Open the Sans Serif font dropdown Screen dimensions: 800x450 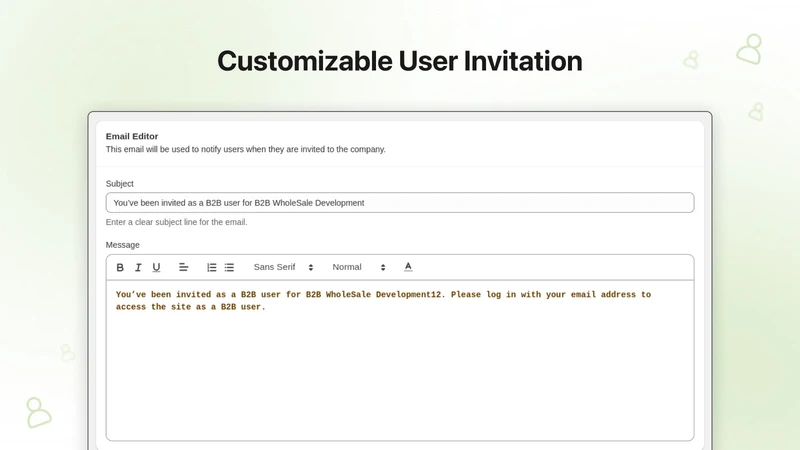pos(283,267)
